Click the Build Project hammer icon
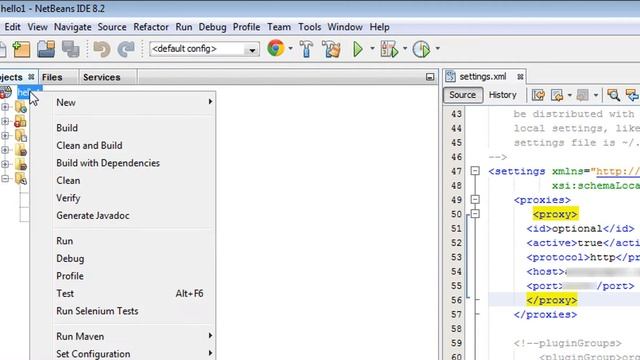This screenshot has width=640, height=360. 307,49
